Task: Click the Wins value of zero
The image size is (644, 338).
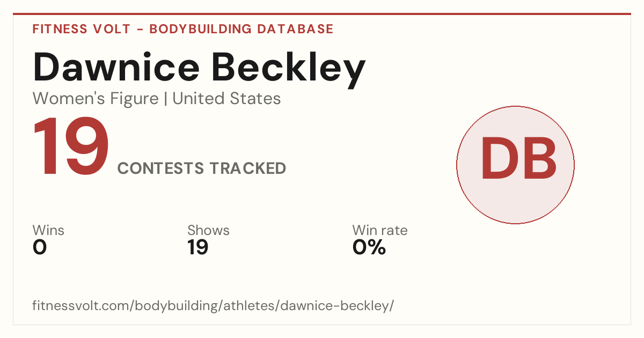Action: 40,247
